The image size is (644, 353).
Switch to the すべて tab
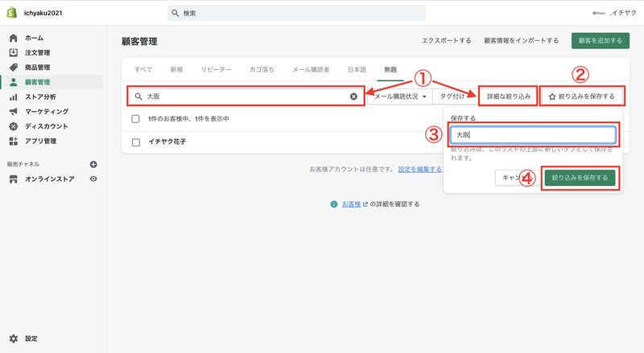pyautogui.click(x=143, y=70)
